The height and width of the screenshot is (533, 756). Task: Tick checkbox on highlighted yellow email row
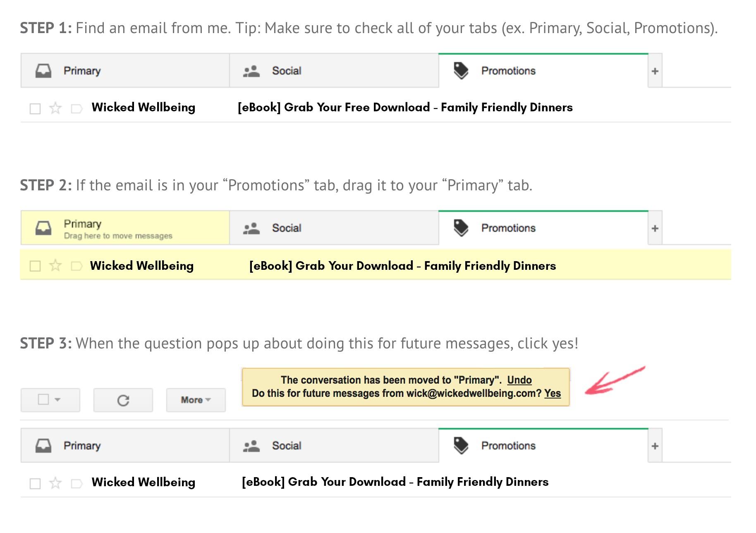[35, 266]
